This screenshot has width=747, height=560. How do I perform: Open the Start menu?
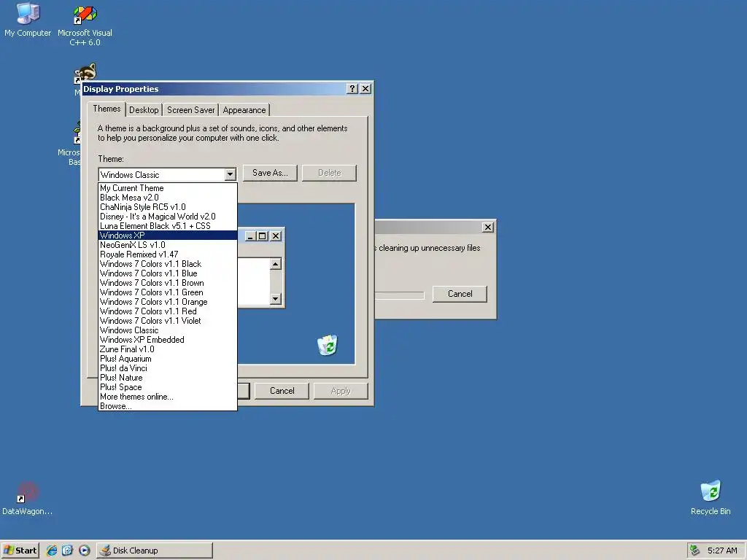tap(20, 551)
